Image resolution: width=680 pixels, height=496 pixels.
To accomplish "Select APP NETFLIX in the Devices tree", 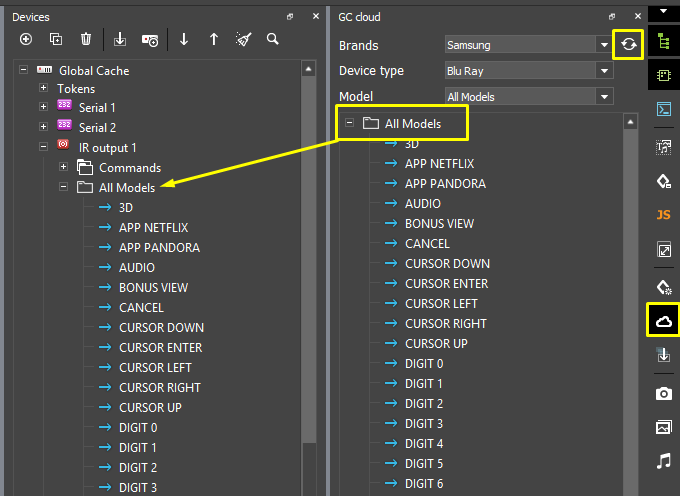I will 152,227.
